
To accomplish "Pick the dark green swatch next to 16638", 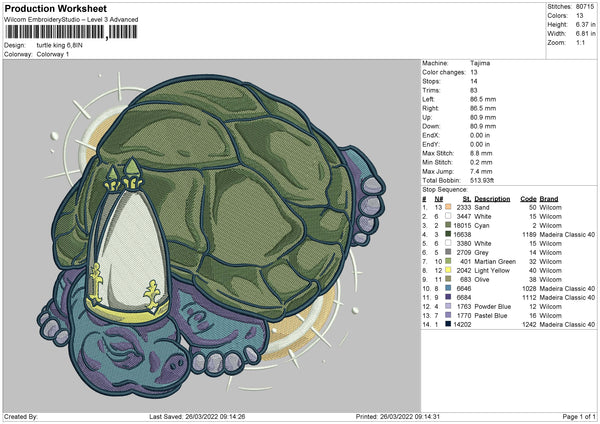I will pyautogui.click(x=448, y=234).
